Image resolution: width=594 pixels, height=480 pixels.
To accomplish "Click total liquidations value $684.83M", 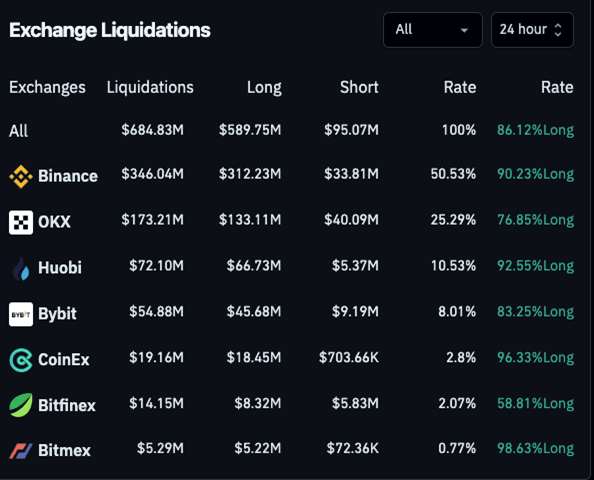I will click(x=152, y=130).
